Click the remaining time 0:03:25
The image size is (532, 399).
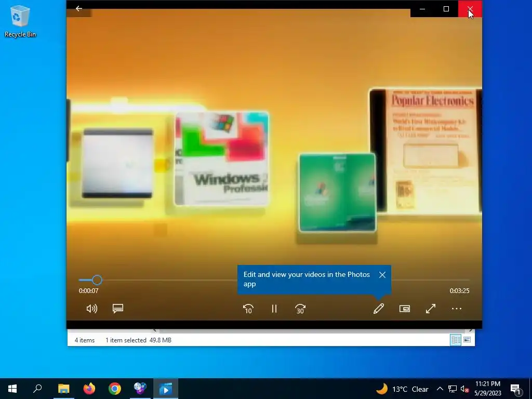[459, 291]
